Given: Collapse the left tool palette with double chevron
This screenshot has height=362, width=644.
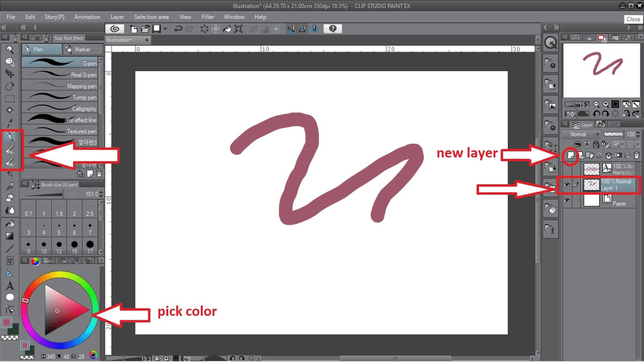Looking at the screenshot, I should 4,27.
